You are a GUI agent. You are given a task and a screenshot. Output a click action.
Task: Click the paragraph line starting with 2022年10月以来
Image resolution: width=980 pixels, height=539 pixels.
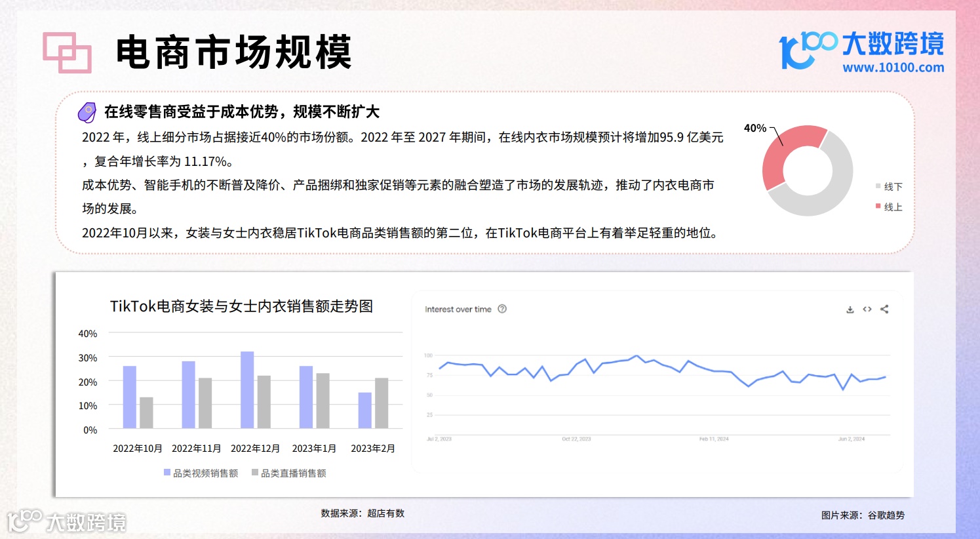coord(401,233)
